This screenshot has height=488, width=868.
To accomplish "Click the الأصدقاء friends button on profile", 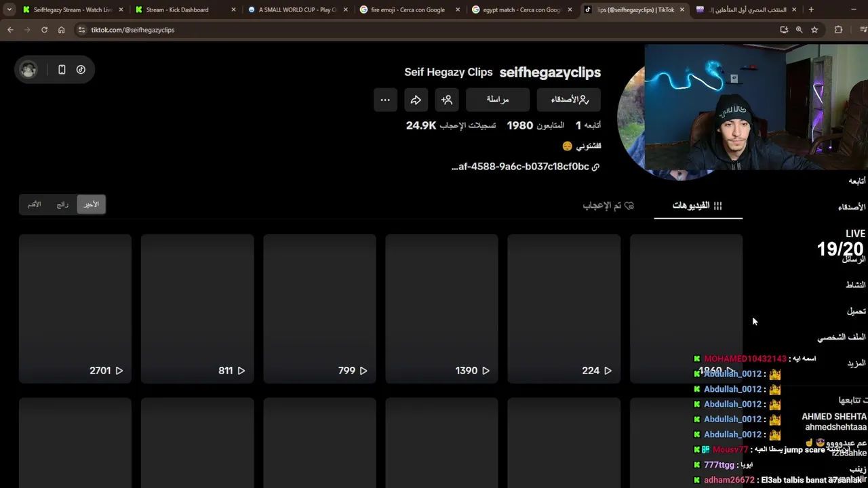I will [x=569, y=100].
